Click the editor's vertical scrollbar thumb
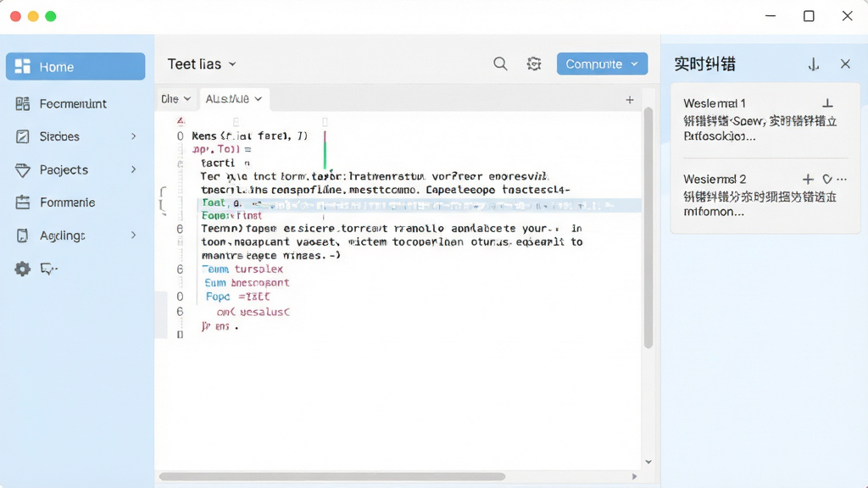Screen dimensions: 868x488 tap(648, 228)
